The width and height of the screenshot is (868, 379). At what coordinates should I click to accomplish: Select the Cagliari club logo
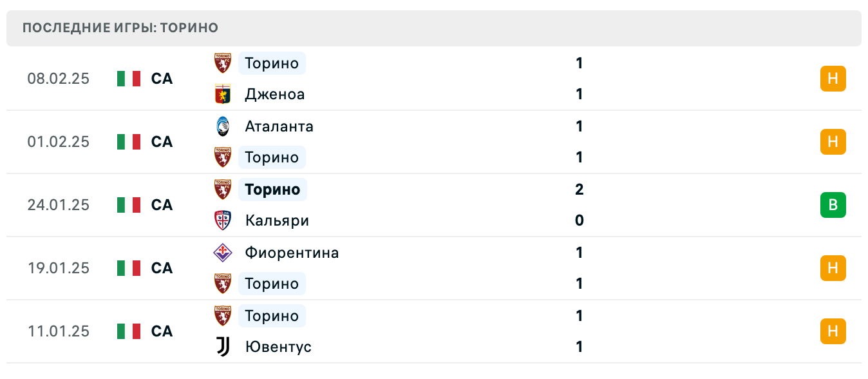point(222,220)
